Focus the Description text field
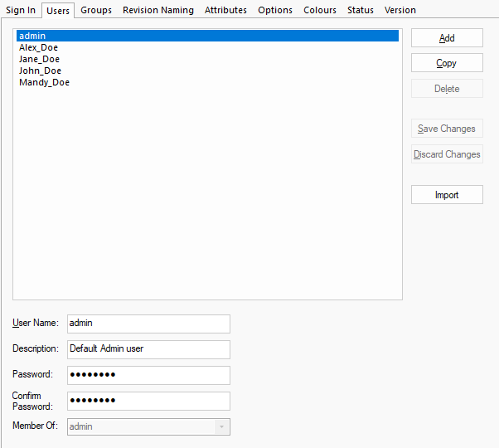 click(148, 349)
